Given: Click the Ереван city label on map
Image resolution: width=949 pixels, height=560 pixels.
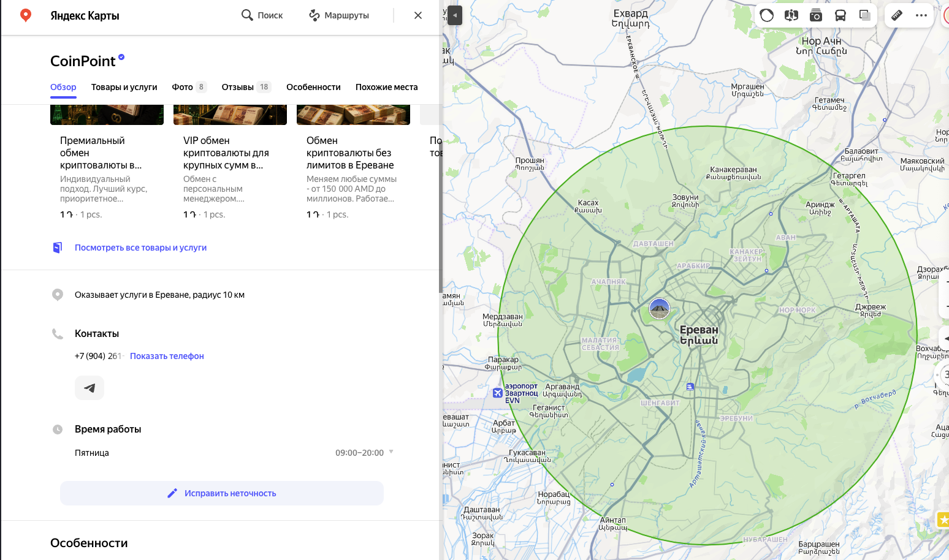Looking at the screenshot, I should pos(699,335).
